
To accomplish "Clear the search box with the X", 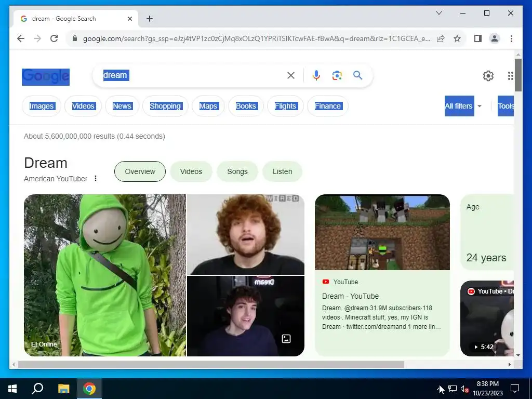I will (291, 75).
